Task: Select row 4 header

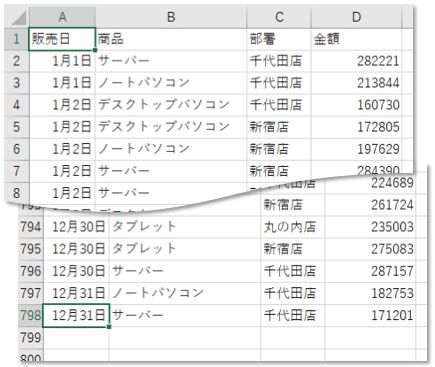Action: pos(17,105)
